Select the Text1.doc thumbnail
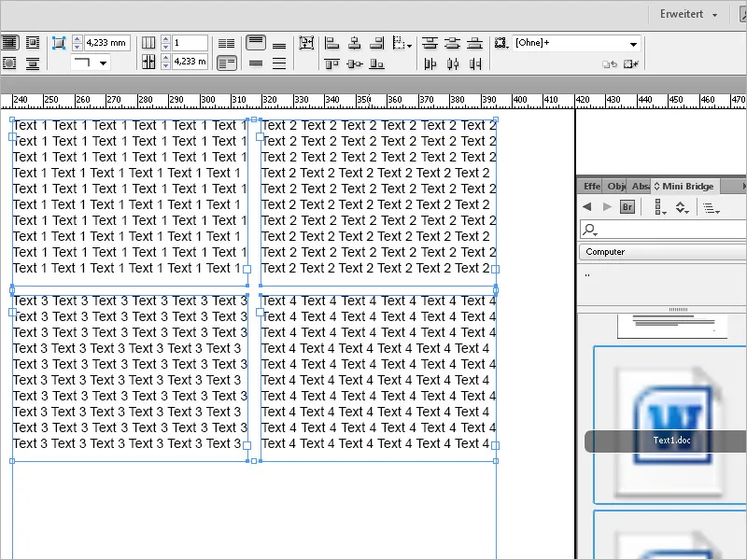The width and height of the screenshot is (747, 560). point(670,425)
